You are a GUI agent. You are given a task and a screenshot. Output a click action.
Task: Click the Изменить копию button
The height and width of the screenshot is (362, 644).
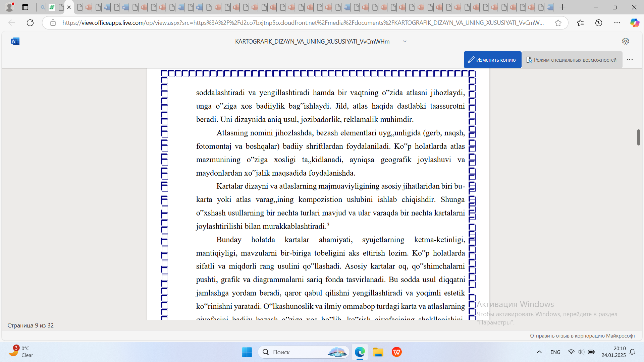click(x=492, y=60)
